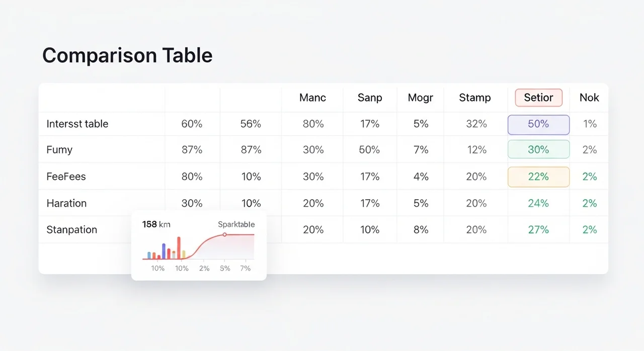Click the Fumy row label
This screenshot has height=351, width=644.
point(59,150)
